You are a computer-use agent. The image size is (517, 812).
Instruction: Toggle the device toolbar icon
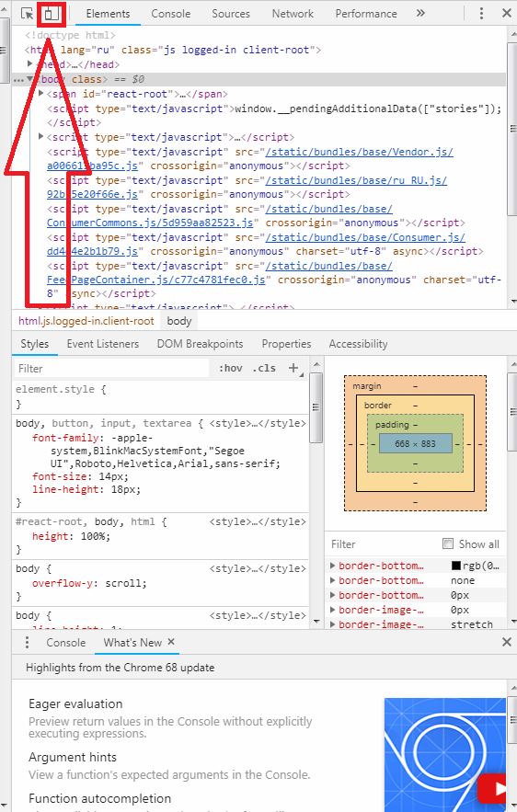(x=52, y=14)
